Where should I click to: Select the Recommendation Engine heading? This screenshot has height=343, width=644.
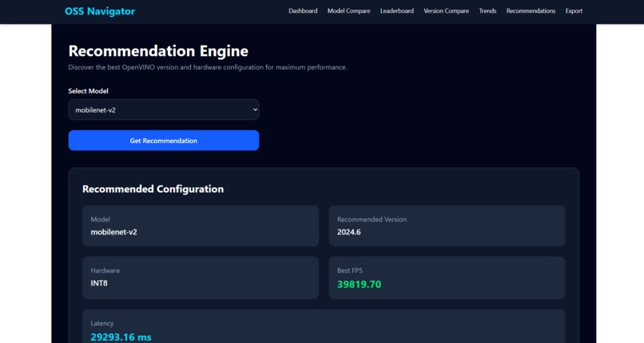click(x=158, y=51)
